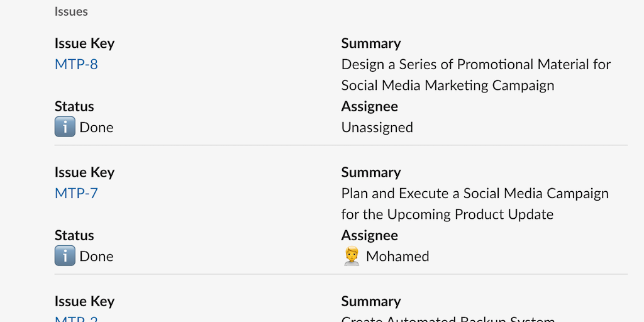The image size is (644, 322).
Task: Open the MTP-8 issue link
Action: [x=76, y=64]
